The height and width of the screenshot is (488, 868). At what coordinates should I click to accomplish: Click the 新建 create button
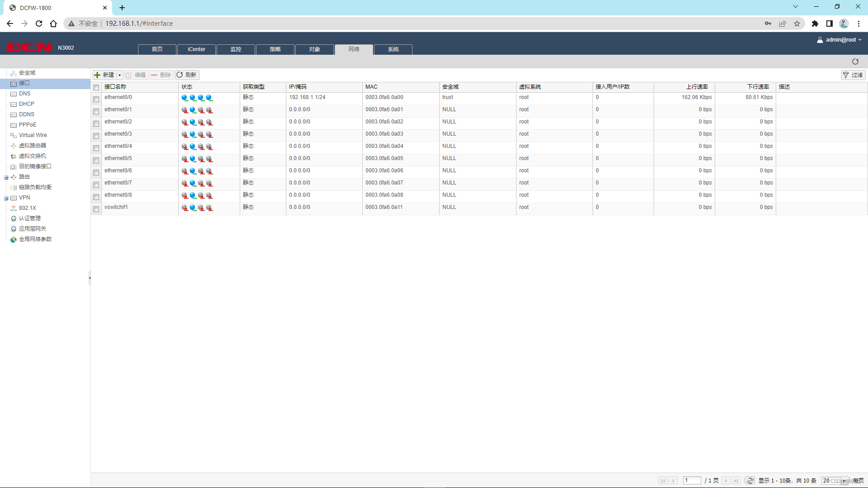coord(105,75)
